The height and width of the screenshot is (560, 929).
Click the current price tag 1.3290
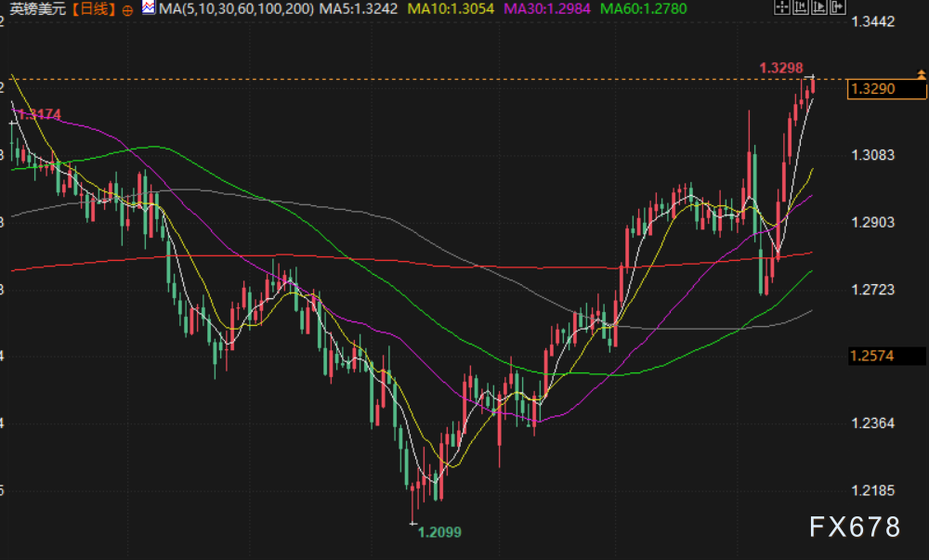[x=871, y=89]
